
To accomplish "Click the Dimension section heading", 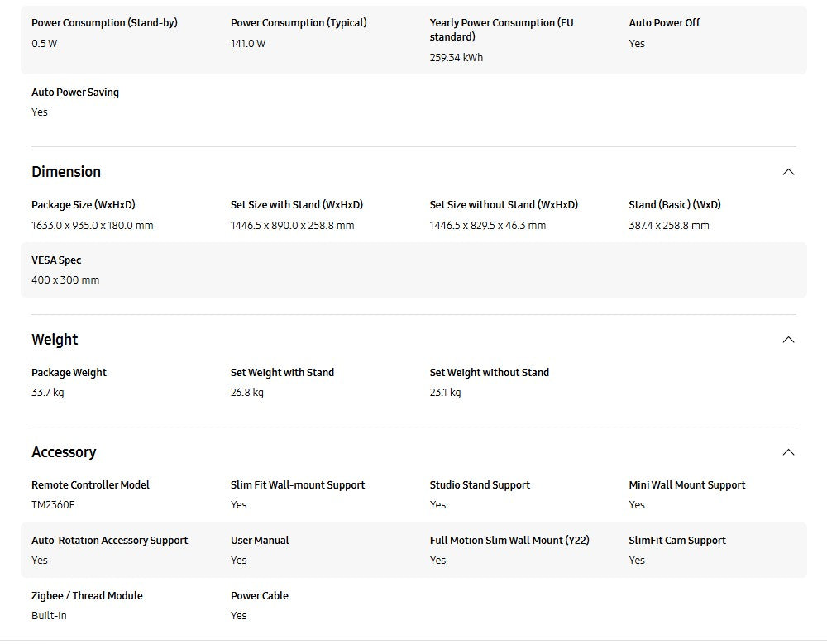I will coord(66,172).
